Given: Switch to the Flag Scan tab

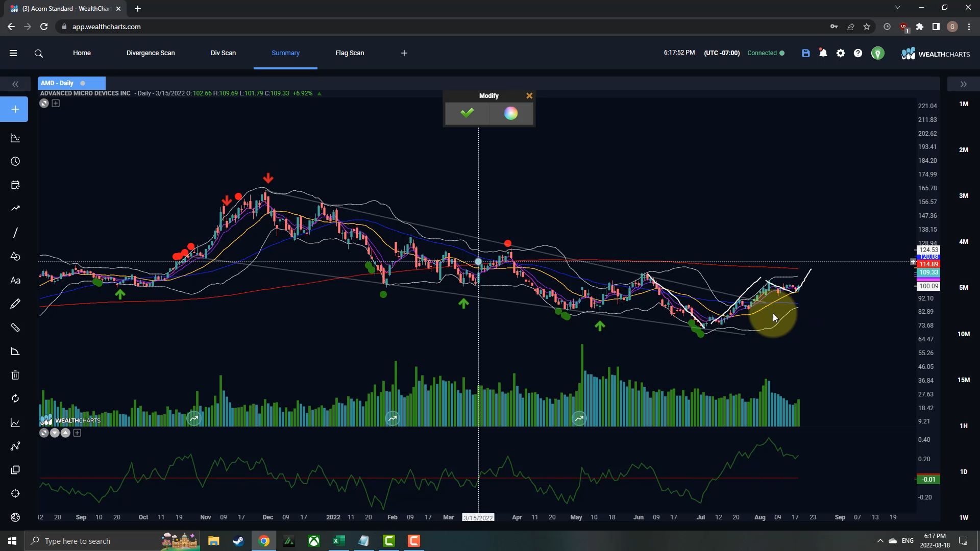Looking at the screenshot, I should (x=350, y=53).
